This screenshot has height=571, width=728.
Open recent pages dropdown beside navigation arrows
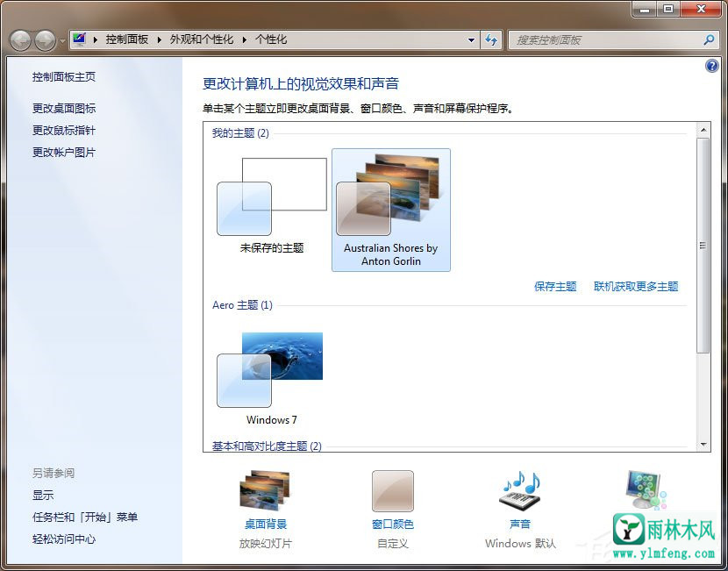tap(62, 41)
